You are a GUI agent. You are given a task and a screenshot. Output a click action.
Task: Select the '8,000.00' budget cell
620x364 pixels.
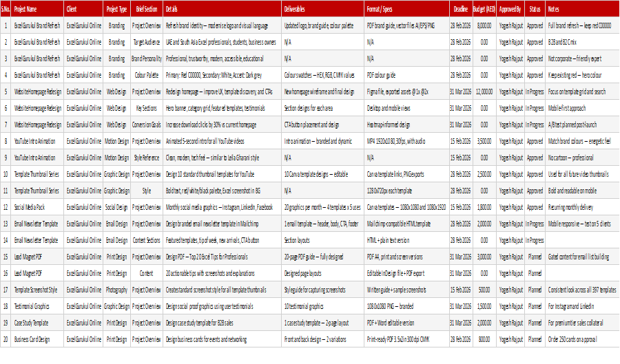[484, 25]
